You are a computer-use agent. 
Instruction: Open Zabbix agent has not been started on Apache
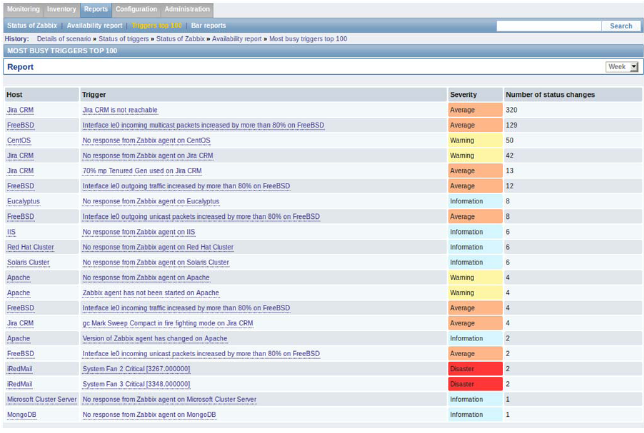(x=151, y=293)
